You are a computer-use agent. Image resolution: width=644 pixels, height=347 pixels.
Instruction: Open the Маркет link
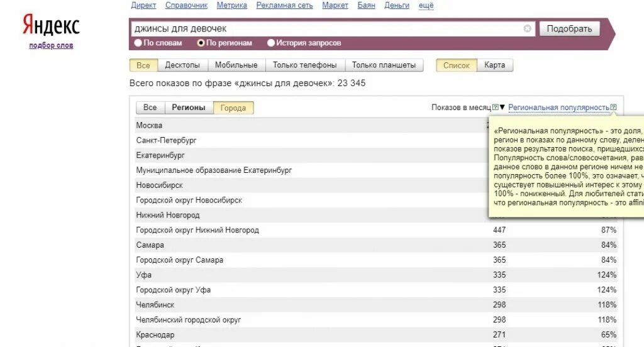335,5
